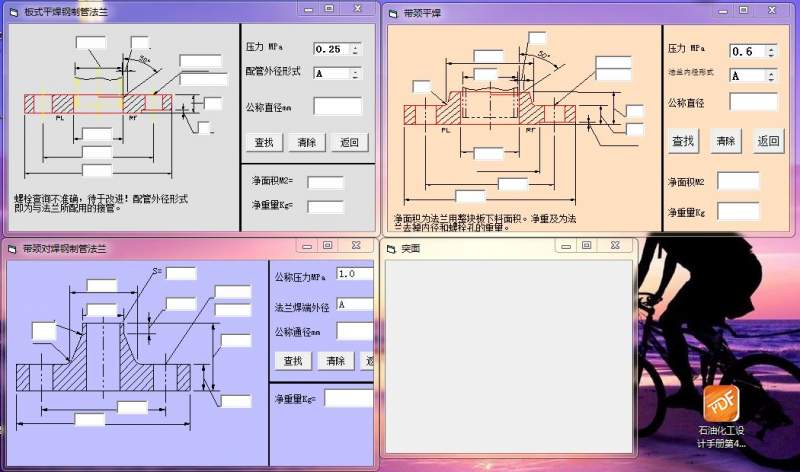Click 净面积为法兰用整块板下料面积 note text

point(485,223)
